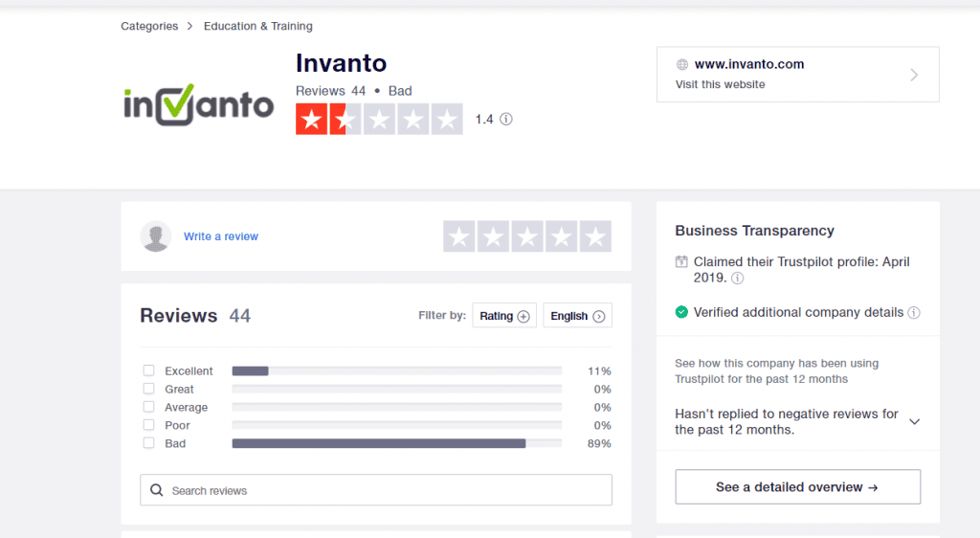Check the Average rating checkbox
The image size is (980, 538).
[148, 407]
